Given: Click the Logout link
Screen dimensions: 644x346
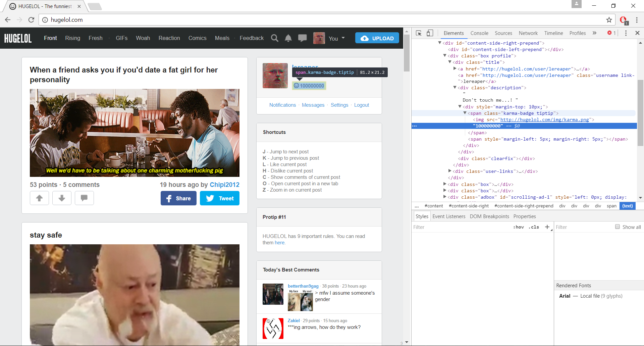Looking at the screenshot, I should pos(362,105).
